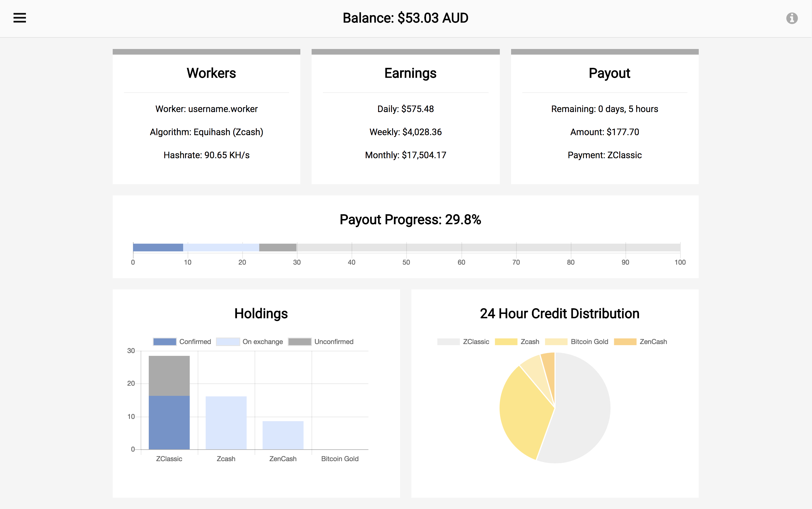Open the hamburger menu icon
The image size is (812, 509).
tap(19, 18)
